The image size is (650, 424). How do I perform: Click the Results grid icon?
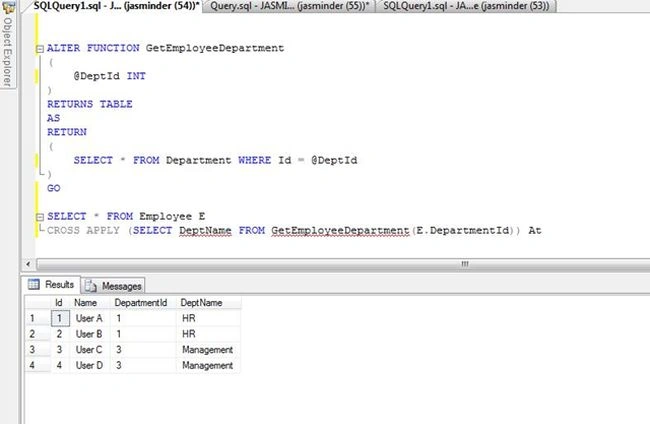34,284
